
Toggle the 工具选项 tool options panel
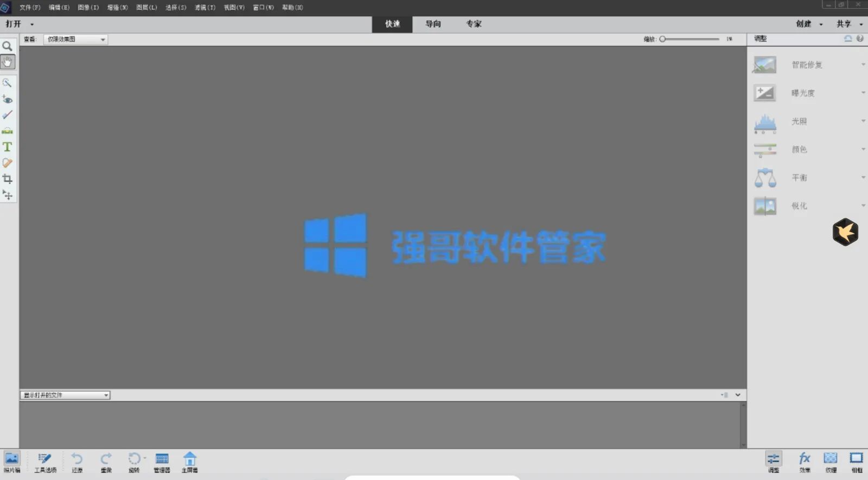point(45,462)
